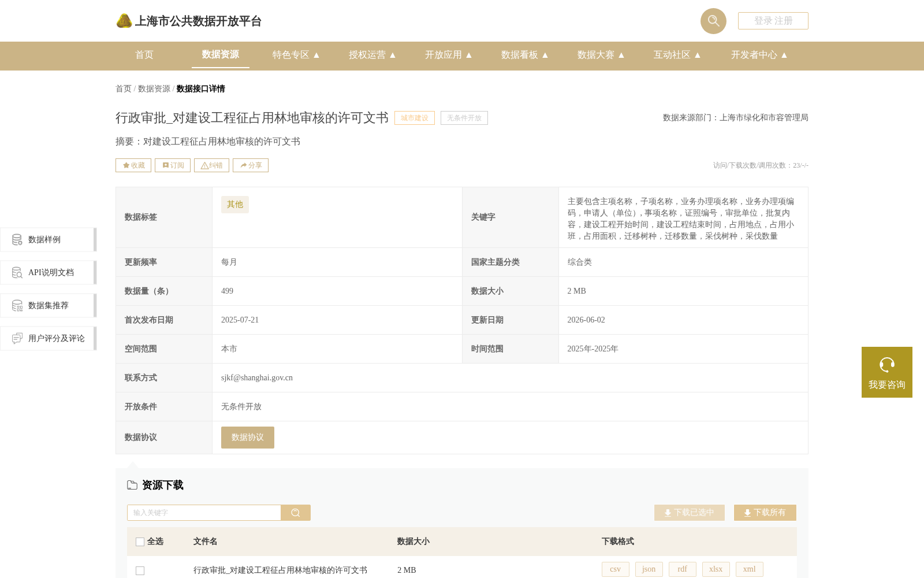Download the xml format
Screen dimensions: 924x578
tap(750, 569)
